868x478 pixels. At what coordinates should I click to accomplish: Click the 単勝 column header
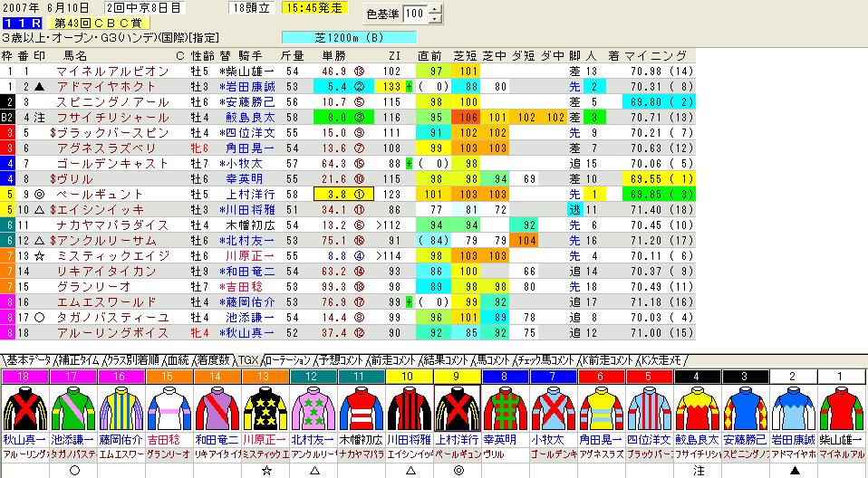coord(333,56)
